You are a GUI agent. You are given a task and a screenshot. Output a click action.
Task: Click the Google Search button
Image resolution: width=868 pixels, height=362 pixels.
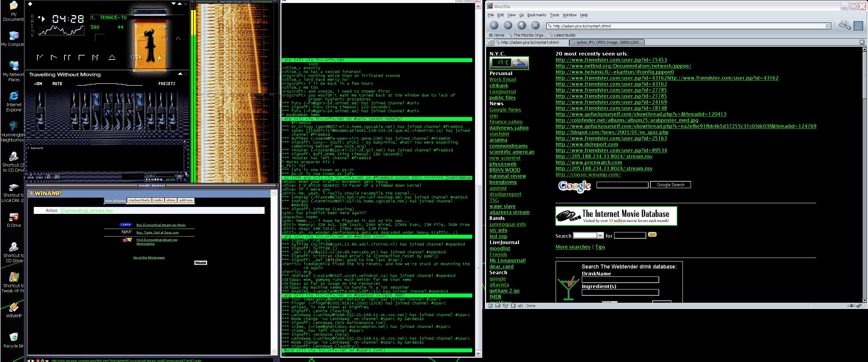[670, 185]
